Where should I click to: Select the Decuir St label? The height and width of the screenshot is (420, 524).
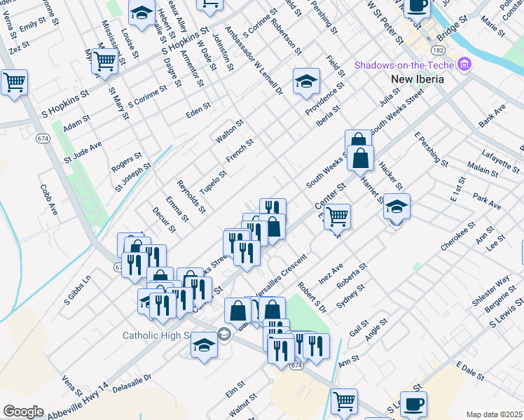pos(164,220)
